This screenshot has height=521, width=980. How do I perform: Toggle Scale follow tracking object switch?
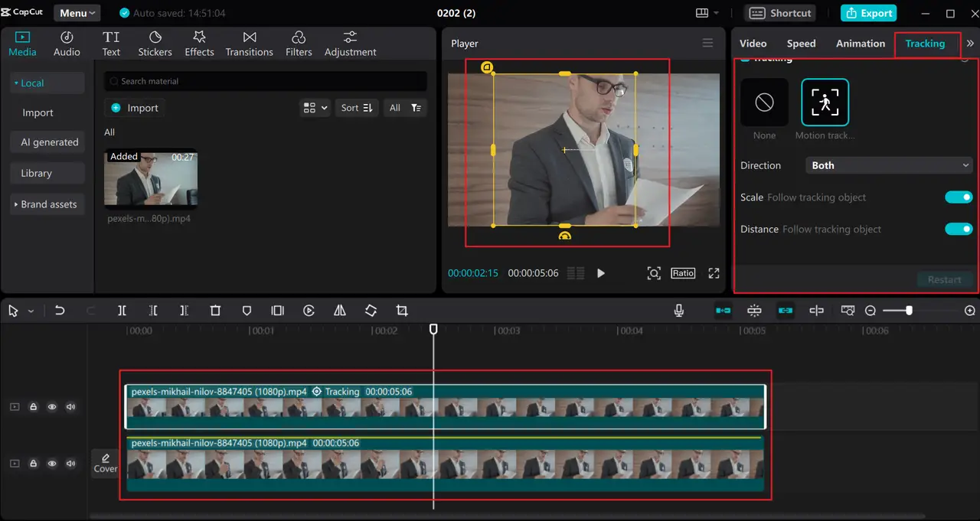click(959, 197)
